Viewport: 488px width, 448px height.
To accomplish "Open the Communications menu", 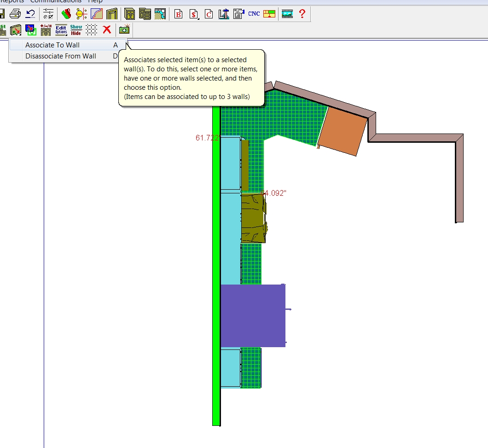I will 55,1.
